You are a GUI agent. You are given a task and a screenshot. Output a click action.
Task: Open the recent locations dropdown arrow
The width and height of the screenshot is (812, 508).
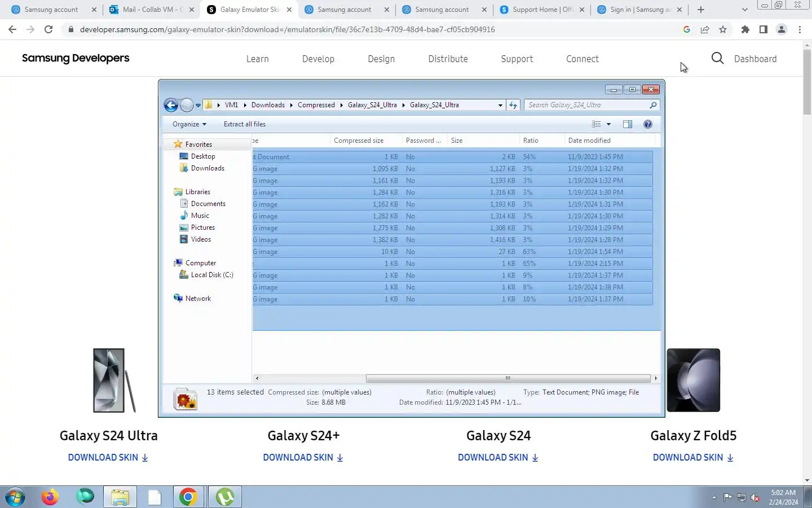point(198,106)
